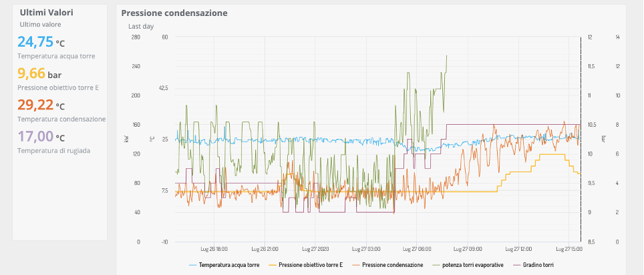Click the 11.5 bar axis tick
The height and width of the screenshot is (275, 644).
tap(591, 67)
